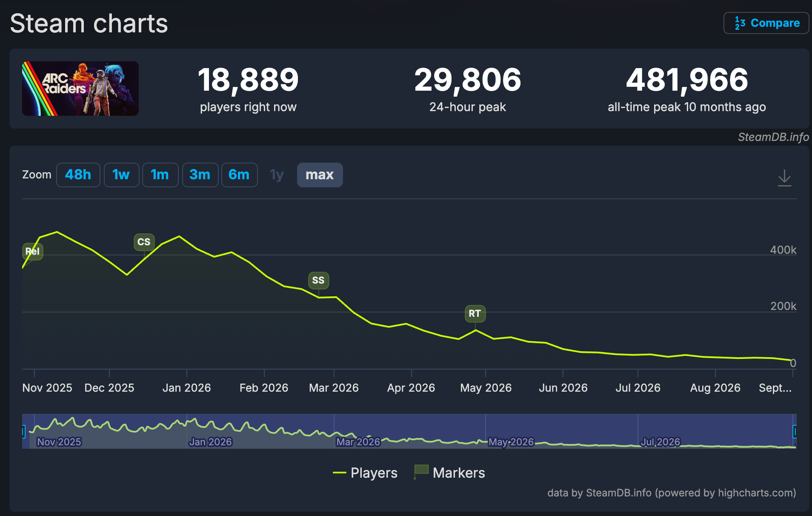Screen dimensions: 812x516
Task: Click the left navigator range handle
Action: 23,432
